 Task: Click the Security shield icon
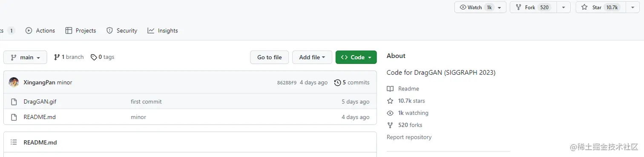click(x=109, y=31)
